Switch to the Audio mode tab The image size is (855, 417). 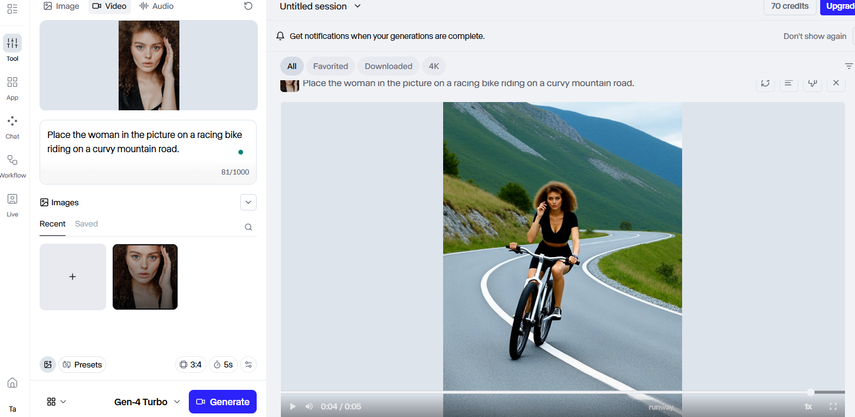[x=156, y=6]
